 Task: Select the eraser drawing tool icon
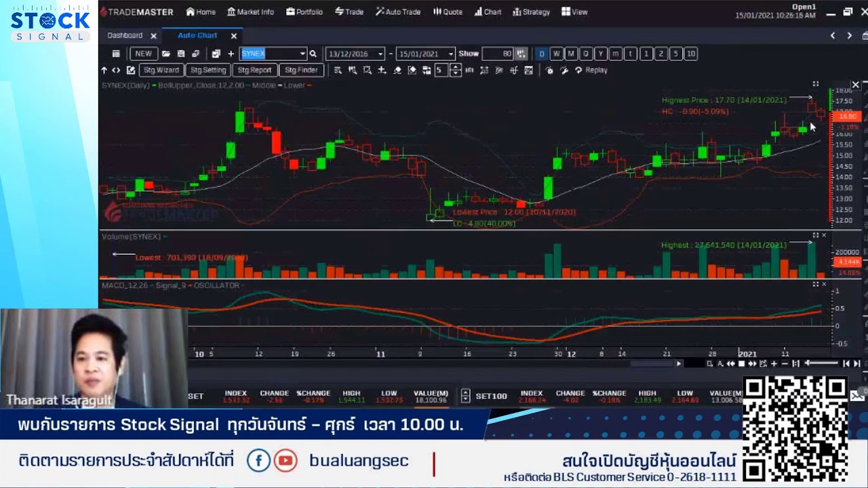pyautogui.click(x=397, y=70)
